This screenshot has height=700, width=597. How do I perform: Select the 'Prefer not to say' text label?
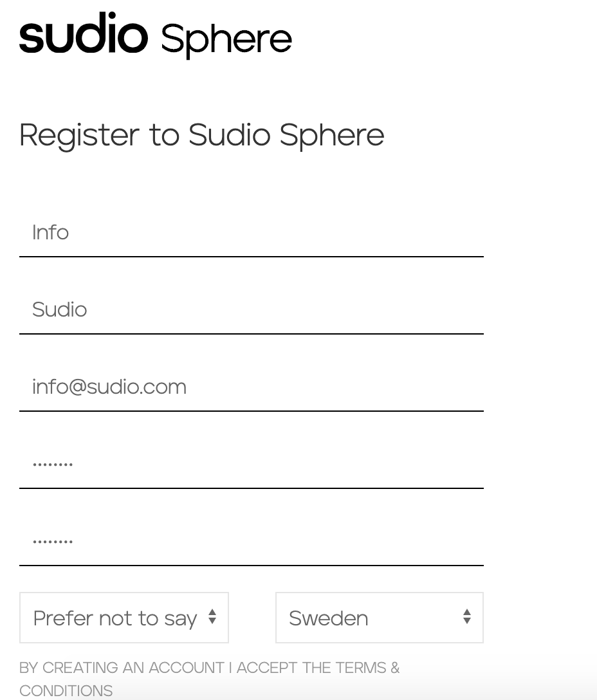115,619
